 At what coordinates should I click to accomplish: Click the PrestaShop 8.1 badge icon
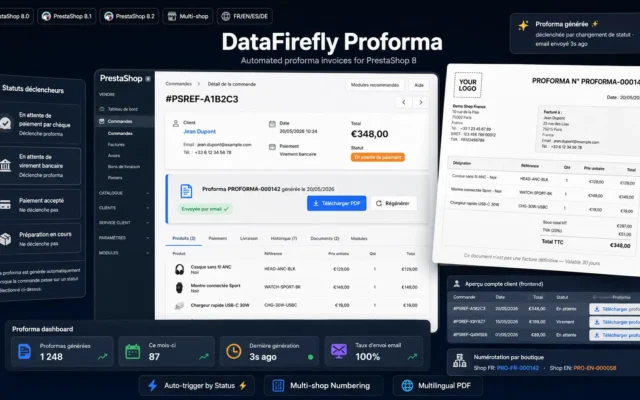pyautogui.click(x=47, y=16)
